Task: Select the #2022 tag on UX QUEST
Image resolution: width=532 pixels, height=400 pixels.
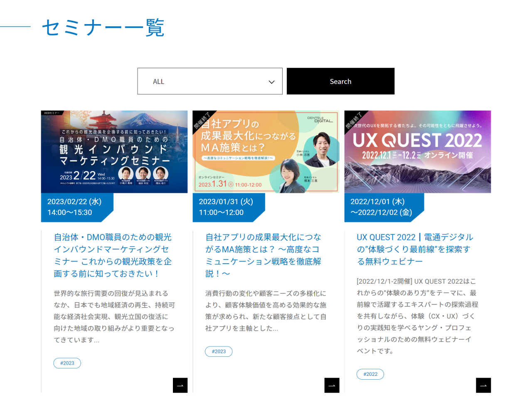Action: click(x=370, y=374)
